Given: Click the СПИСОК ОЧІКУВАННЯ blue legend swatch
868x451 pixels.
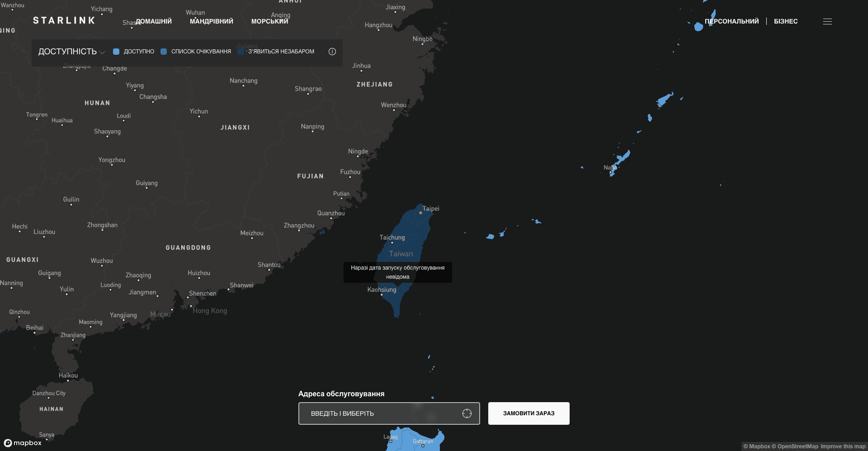Looking at the screenshot, I should pos(164,52).
